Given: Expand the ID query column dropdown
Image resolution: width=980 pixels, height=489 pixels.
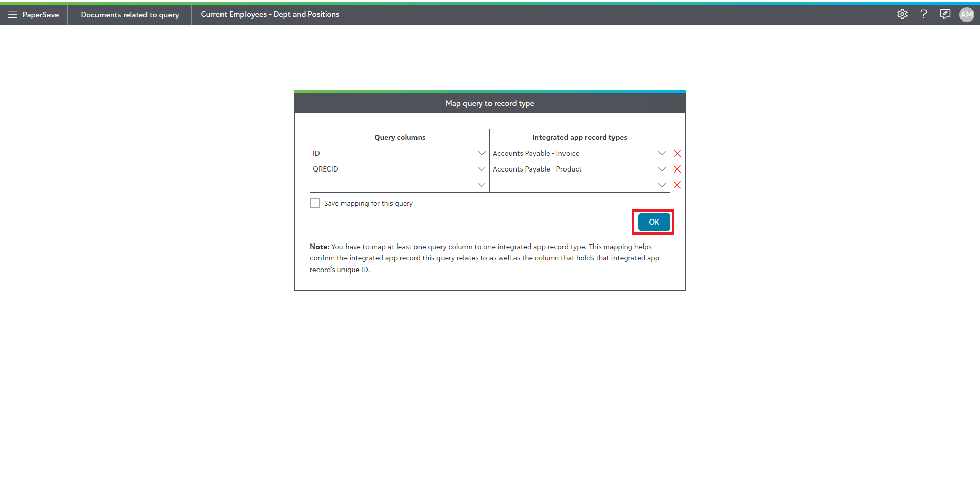Looking at the screenshot, I should pyautogui.click(x=481, y=154).
